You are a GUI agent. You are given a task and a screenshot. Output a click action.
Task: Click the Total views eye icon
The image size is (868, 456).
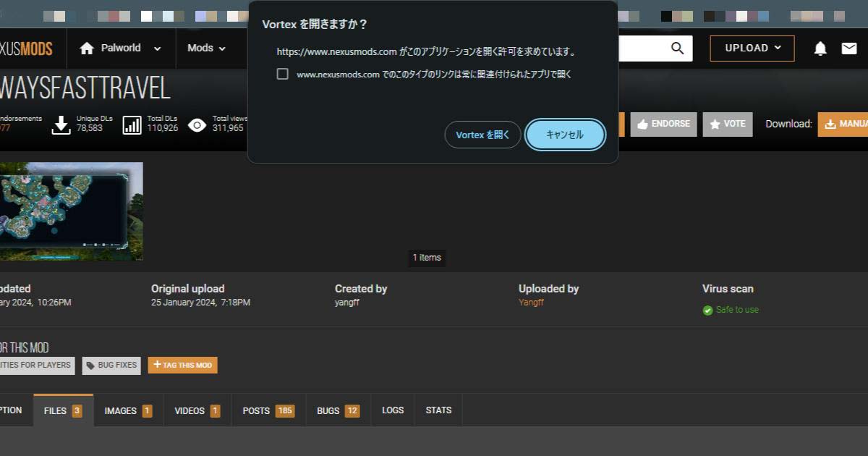pos(197,125)
